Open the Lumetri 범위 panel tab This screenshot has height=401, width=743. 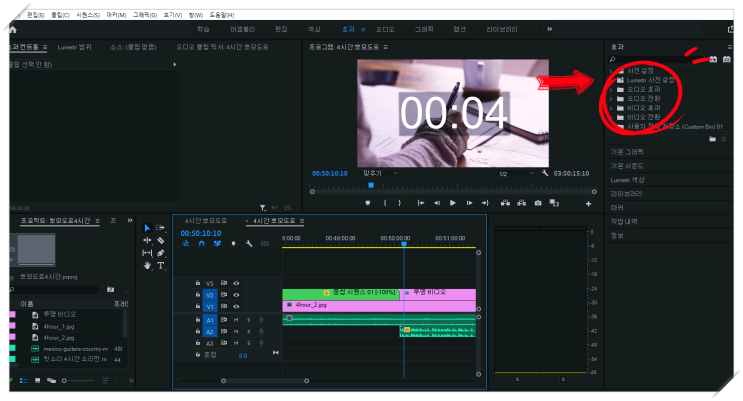pyautogui.click(x=74, y=47)
